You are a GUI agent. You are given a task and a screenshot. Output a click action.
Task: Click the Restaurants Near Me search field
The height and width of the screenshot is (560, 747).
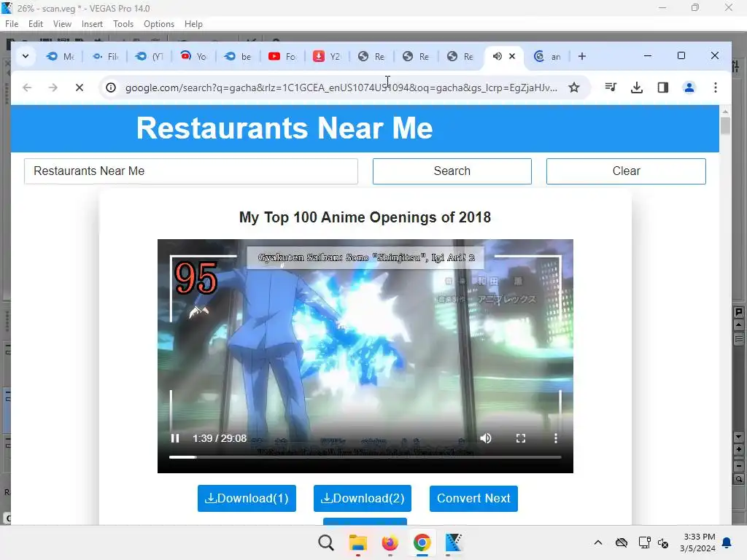[191, 171]
